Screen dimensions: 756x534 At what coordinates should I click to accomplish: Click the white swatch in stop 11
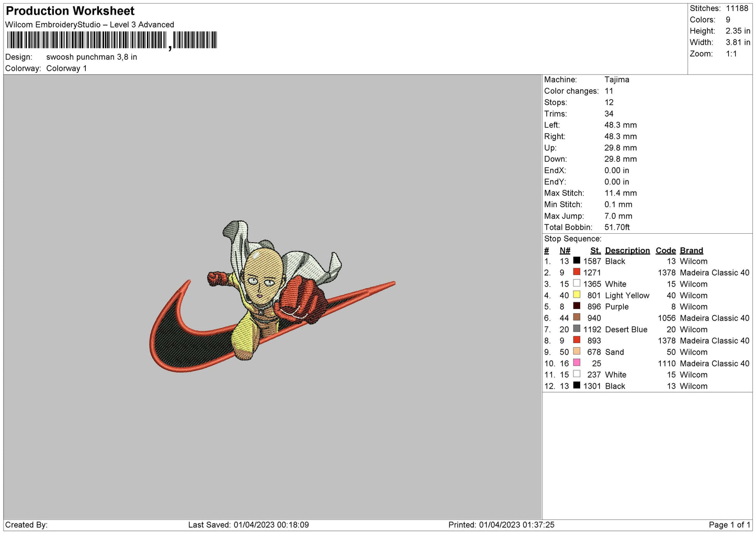click(577, 374)
